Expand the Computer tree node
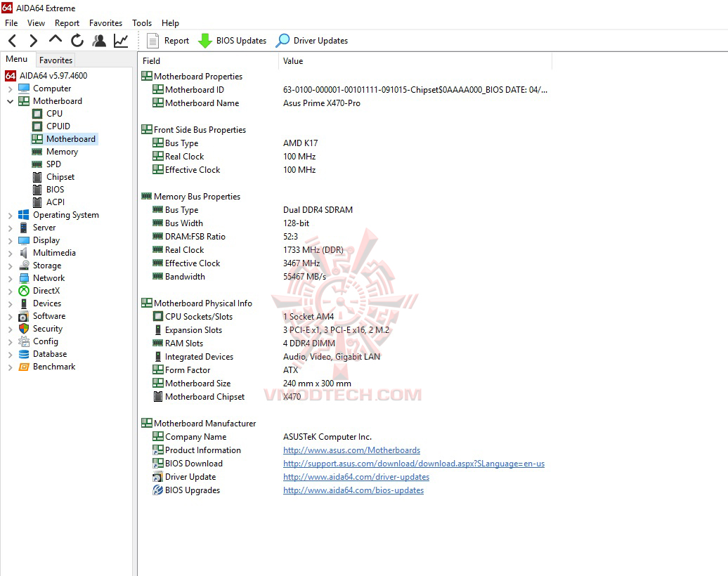728x576 pixels. pyautogui.click(x=11, y=89)
